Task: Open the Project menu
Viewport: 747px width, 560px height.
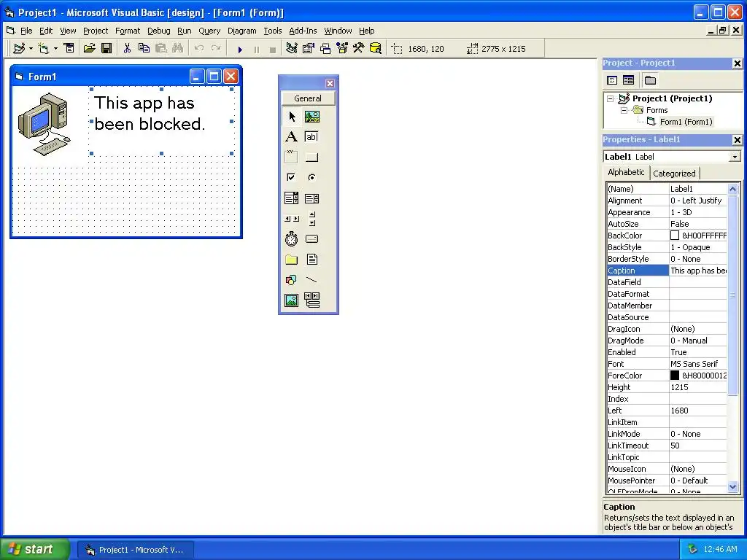Action: tap(96, 31)
